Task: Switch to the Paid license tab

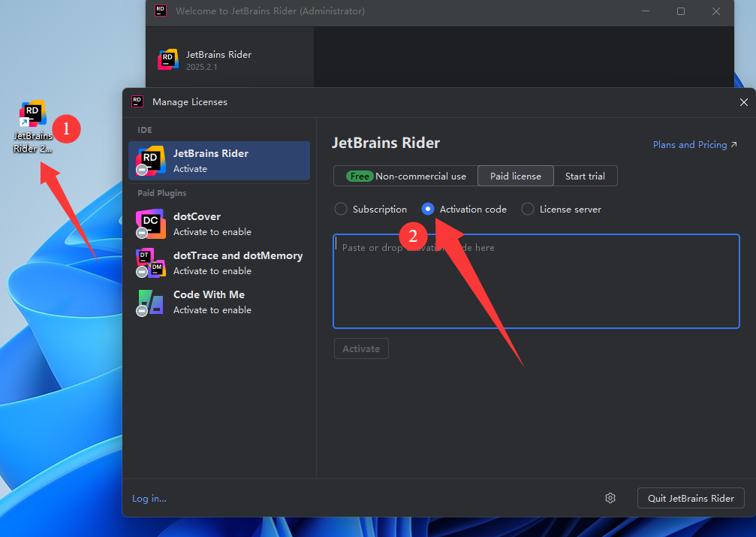Action: [516, 176]
